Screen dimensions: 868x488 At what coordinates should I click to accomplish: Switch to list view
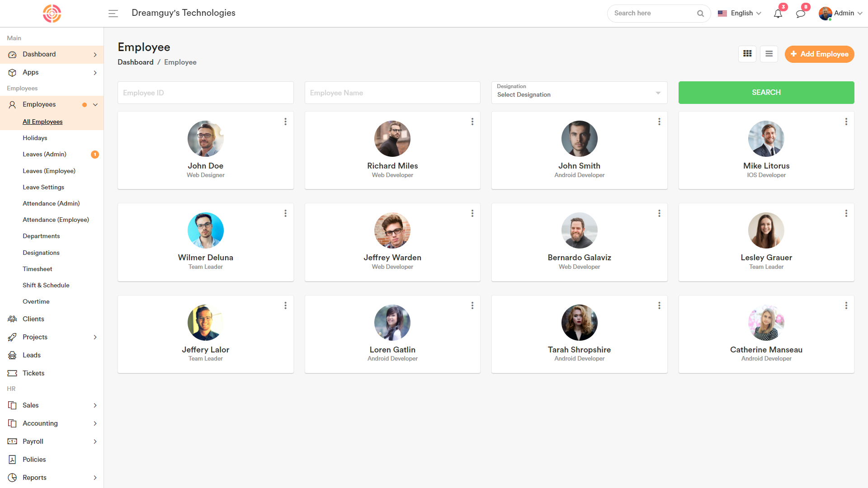769,54
